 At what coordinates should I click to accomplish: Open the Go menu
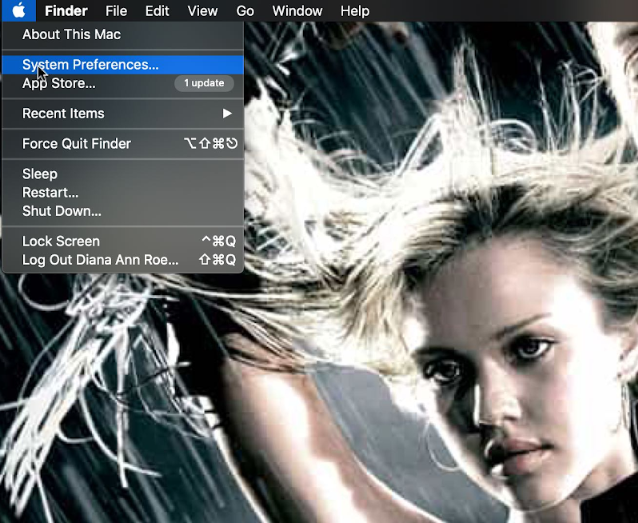pos(245,11)
